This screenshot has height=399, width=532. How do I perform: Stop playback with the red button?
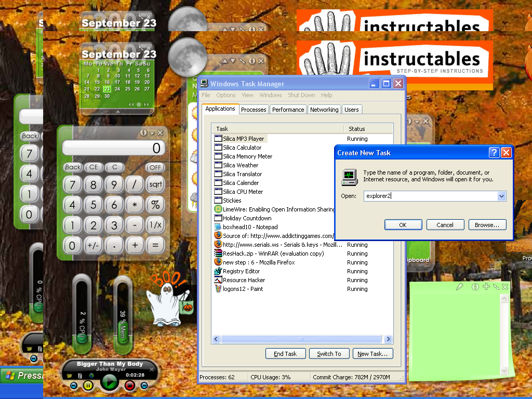click(129, 385)
